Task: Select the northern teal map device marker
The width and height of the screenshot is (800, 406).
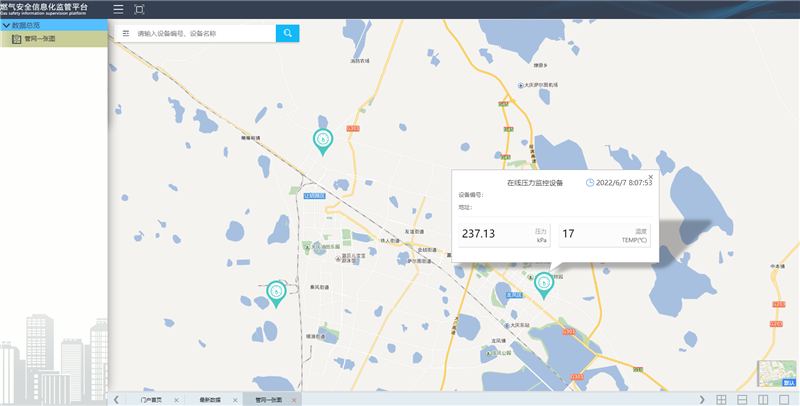Action: point(322,140)
